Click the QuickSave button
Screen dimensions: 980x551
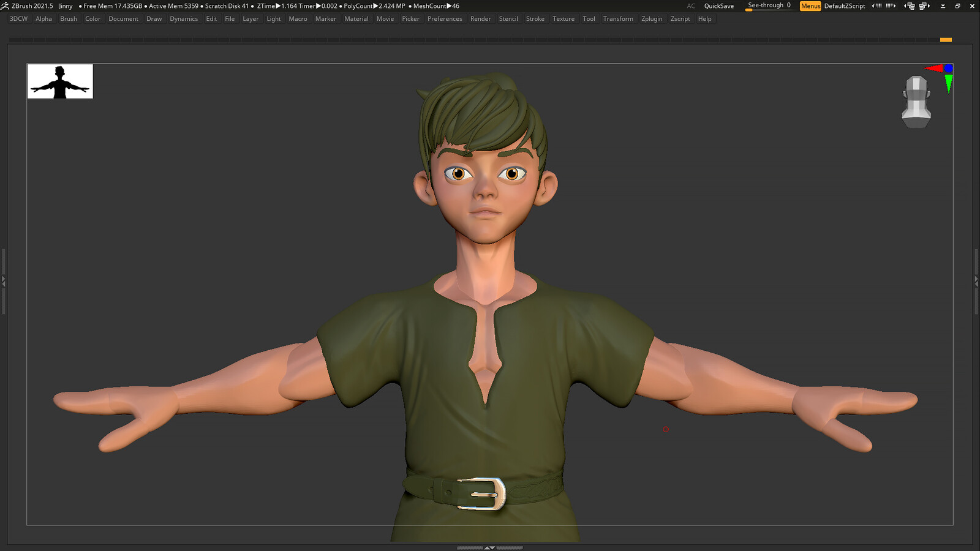(x=718, y=6)
